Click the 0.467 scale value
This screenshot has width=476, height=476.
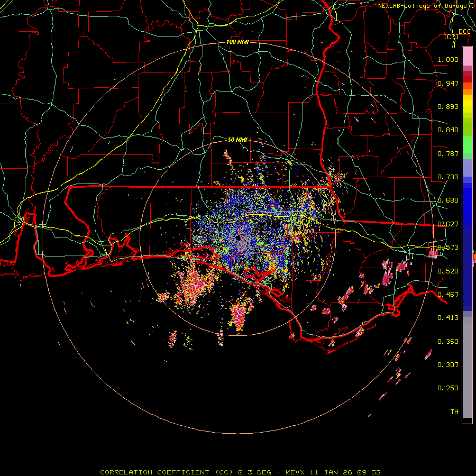448,294
